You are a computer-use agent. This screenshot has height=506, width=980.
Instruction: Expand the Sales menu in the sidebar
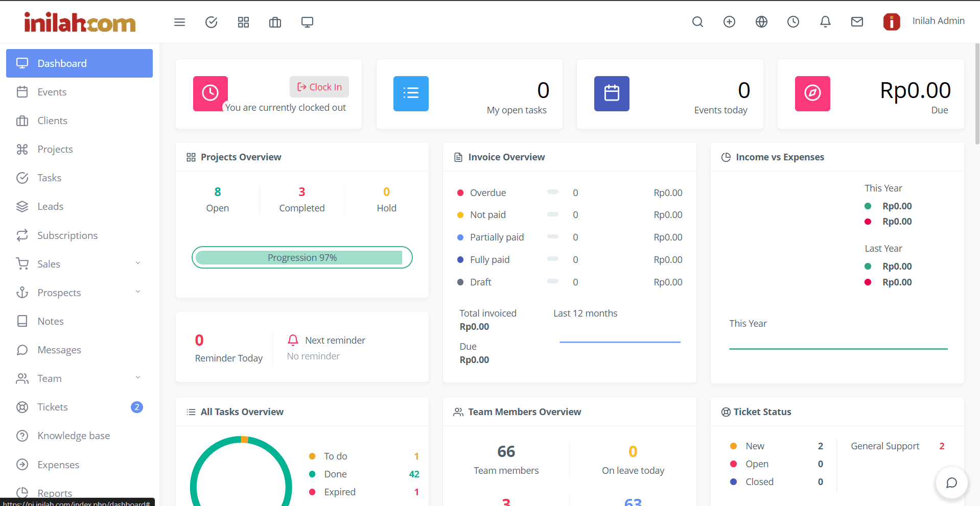[50, 263]
